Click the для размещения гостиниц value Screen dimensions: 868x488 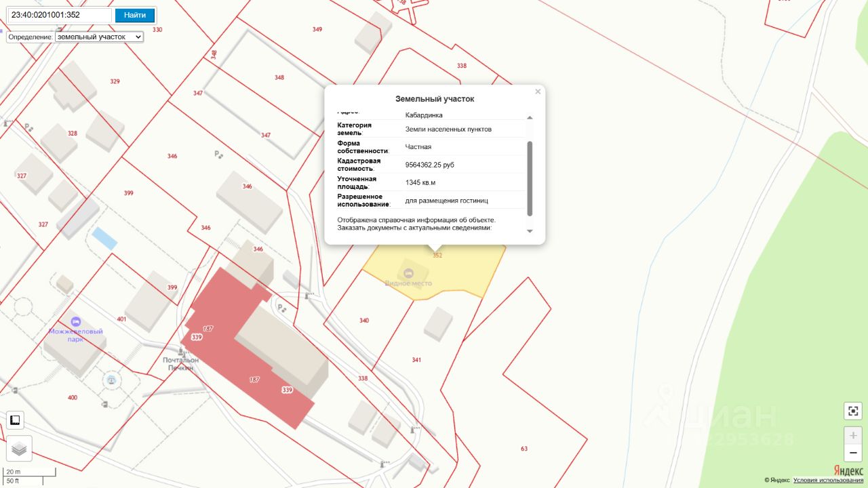(446, 201)
